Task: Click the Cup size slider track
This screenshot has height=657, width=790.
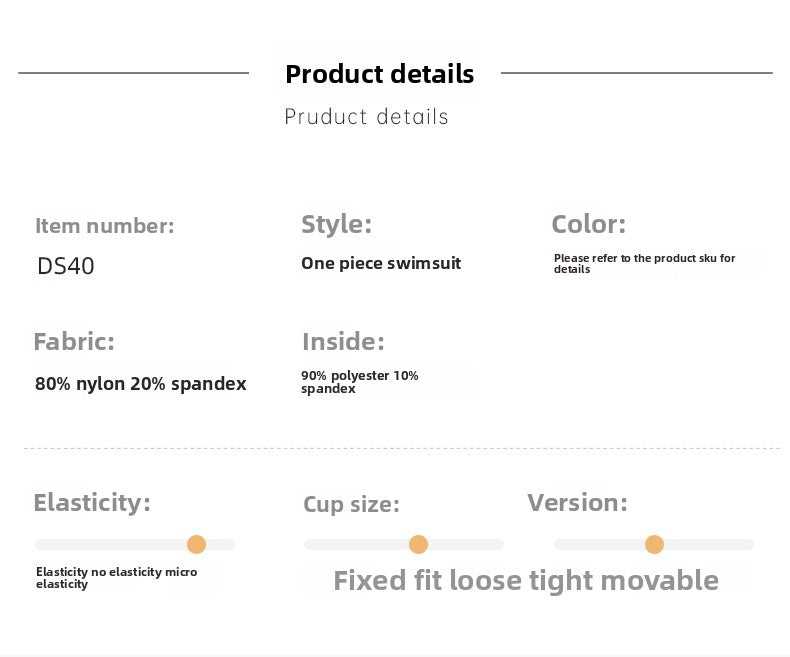Action: (404, 544)
